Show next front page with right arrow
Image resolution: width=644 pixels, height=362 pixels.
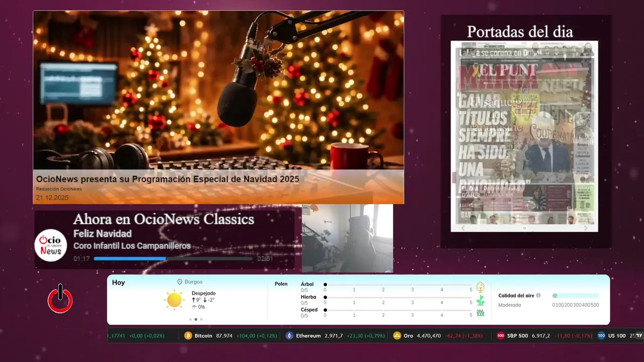pos(586,228)
